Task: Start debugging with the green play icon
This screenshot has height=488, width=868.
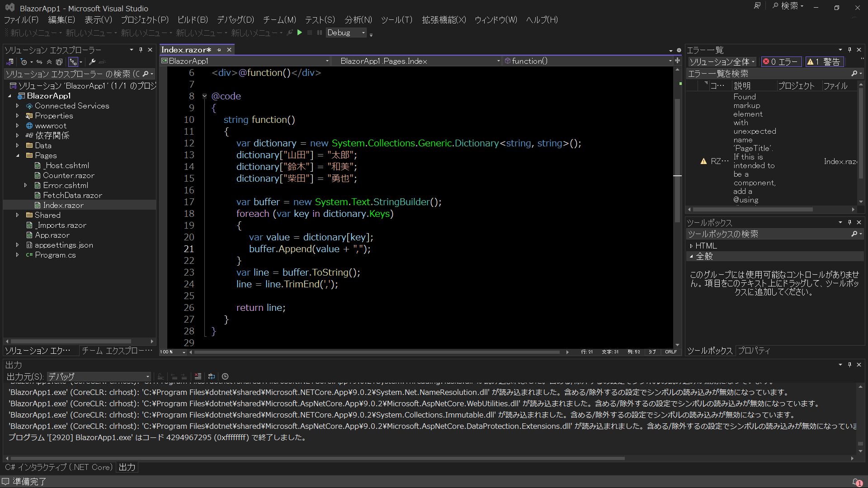Action: (x=299, y=33)
